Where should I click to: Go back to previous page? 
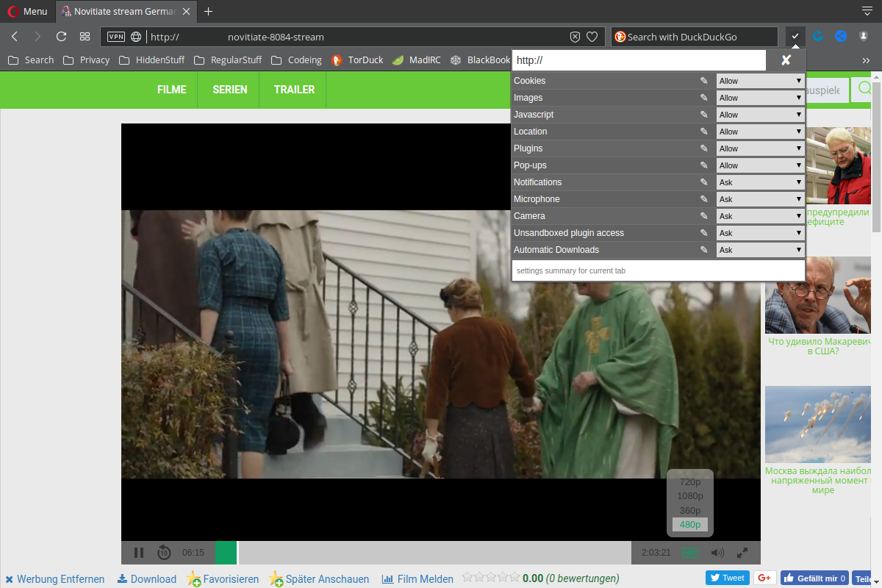15,37
